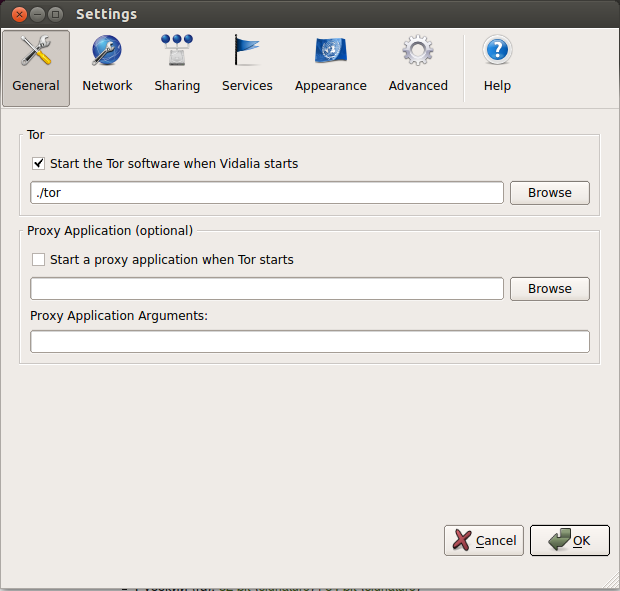Open the General settings wrench-and-screwdriver icon
Screen dimensions: 620x591
click(x=36, y=50)
